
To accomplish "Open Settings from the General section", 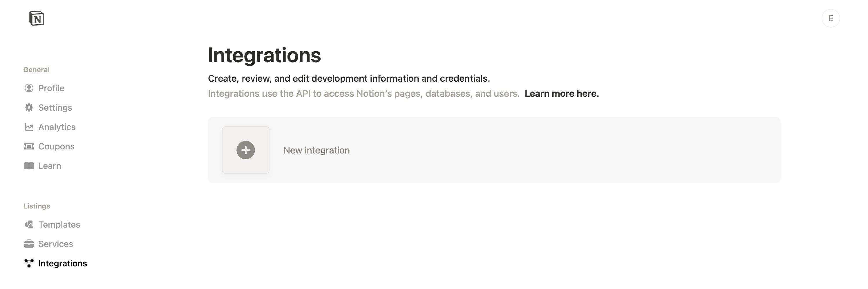I will [55, 108].
